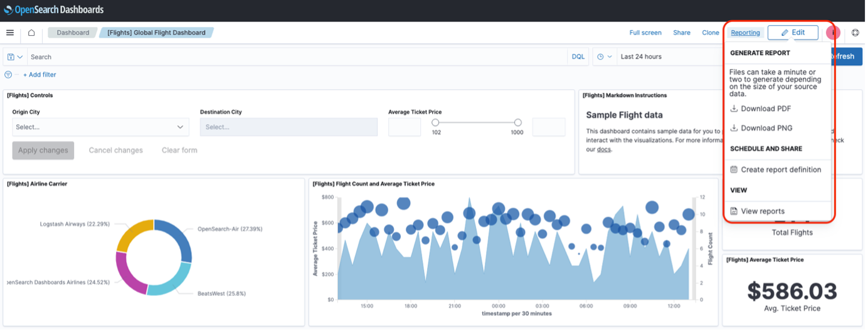
Task: Open the saved queries disk icon menu
Action: tap(14, 56)
